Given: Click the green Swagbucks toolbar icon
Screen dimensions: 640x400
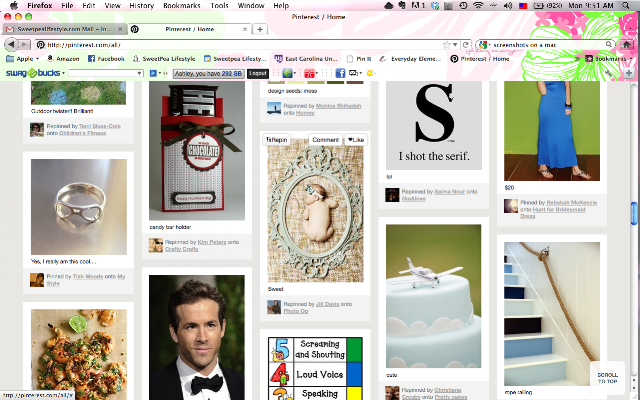Looking at the screenshot, I should [x=287, y=73].
